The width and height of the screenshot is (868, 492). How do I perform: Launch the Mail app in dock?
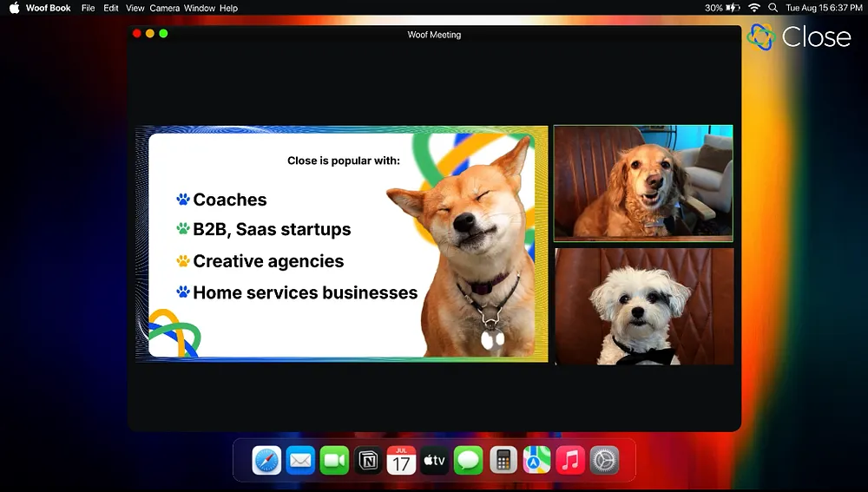point(300,460)
